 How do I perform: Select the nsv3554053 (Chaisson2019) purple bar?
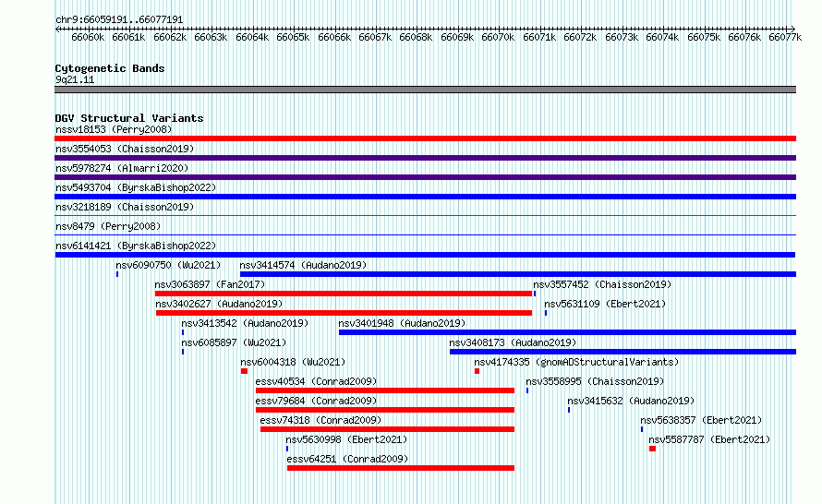[x=425, y=158]
